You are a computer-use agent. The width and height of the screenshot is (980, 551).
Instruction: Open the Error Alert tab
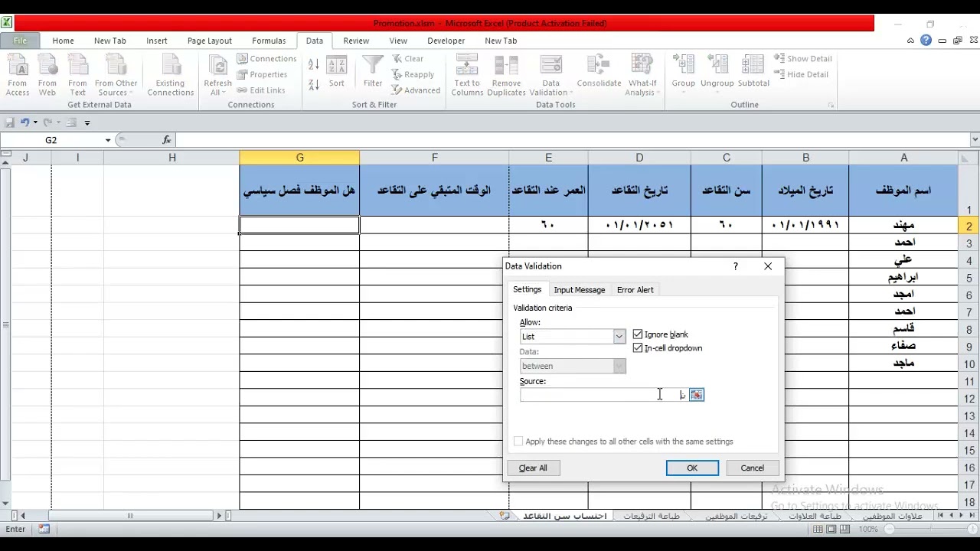tap(635, 290)
